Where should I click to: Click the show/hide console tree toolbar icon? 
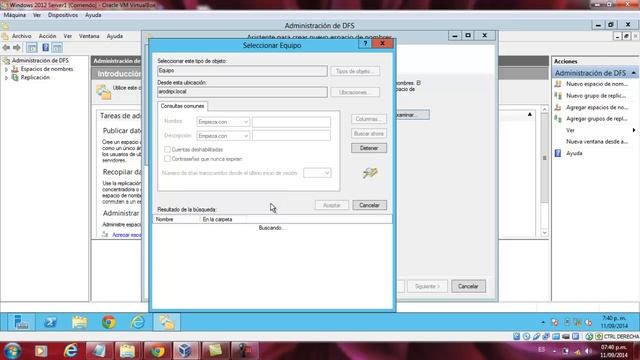[x=32, y=48]
